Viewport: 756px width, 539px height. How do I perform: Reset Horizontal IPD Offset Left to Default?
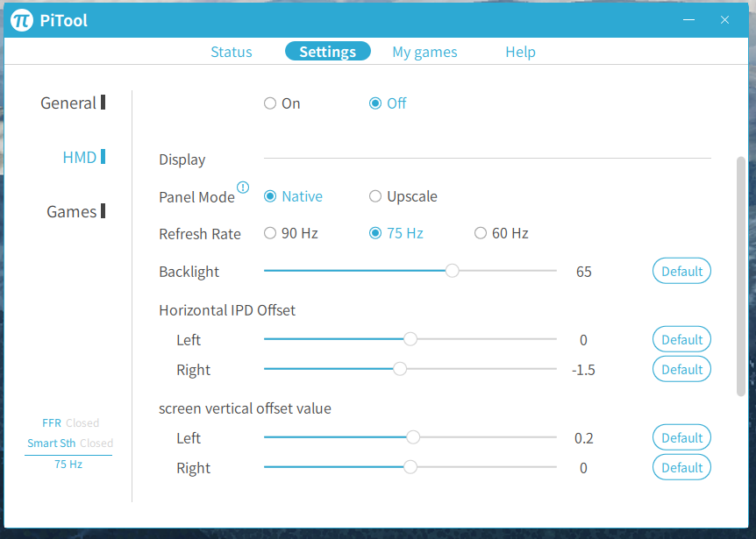pyautogui.click(x=681, y=339)
